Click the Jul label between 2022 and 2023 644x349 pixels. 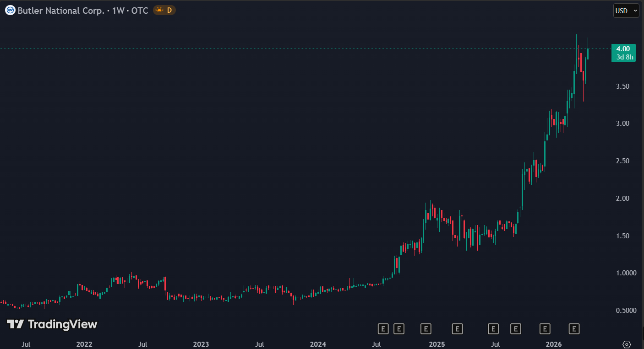pyautogui.click(x=143, y=344)
